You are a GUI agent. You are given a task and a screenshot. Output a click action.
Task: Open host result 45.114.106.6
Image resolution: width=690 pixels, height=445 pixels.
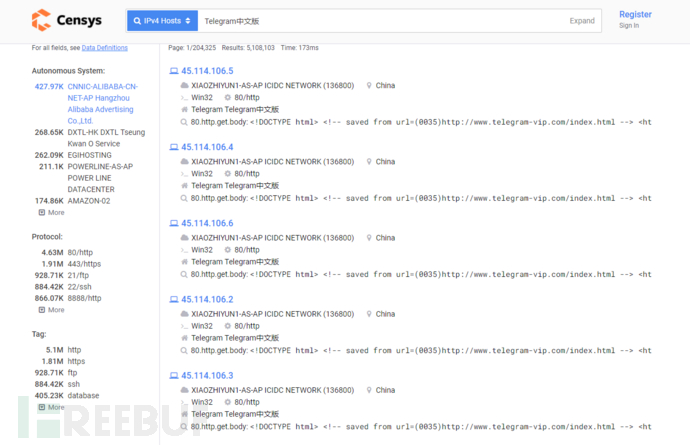point(207,223)
